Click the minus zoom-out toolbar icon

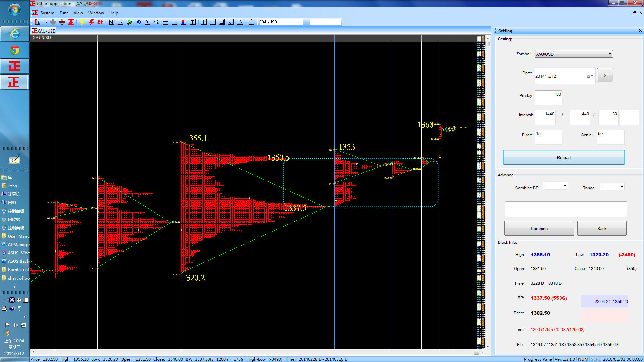213,22
